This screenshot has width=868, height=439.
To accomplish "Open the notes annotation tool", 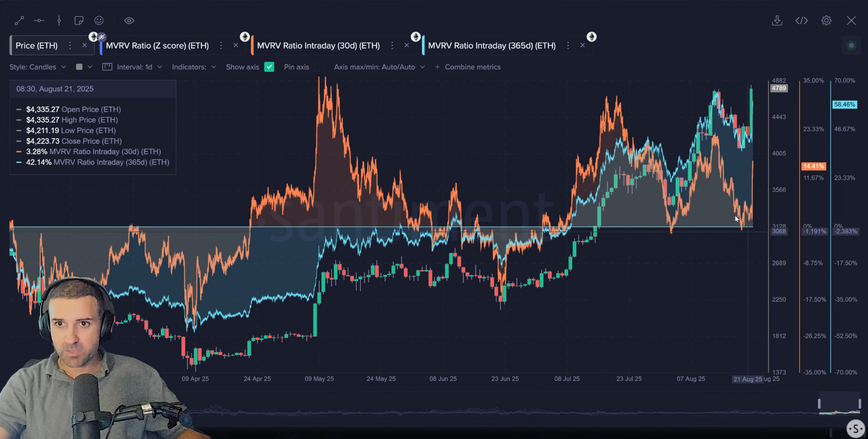I will [x=79, y=21].
